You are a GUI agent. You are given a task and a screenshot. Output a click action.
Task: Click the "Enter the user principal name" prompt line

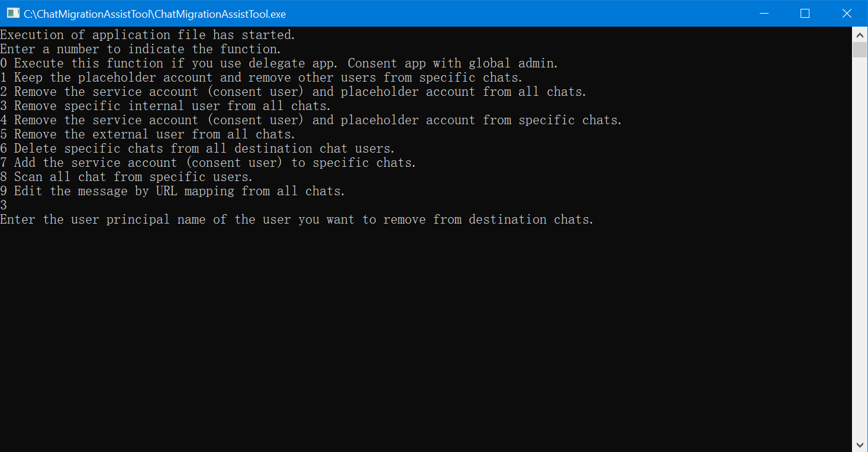297,219
